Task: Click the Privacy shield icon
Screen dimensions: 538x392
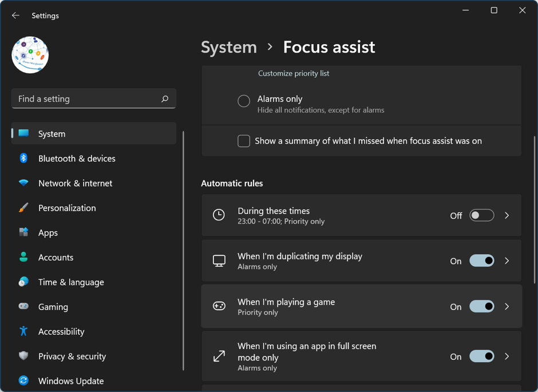Action: (x=23, y=355)
